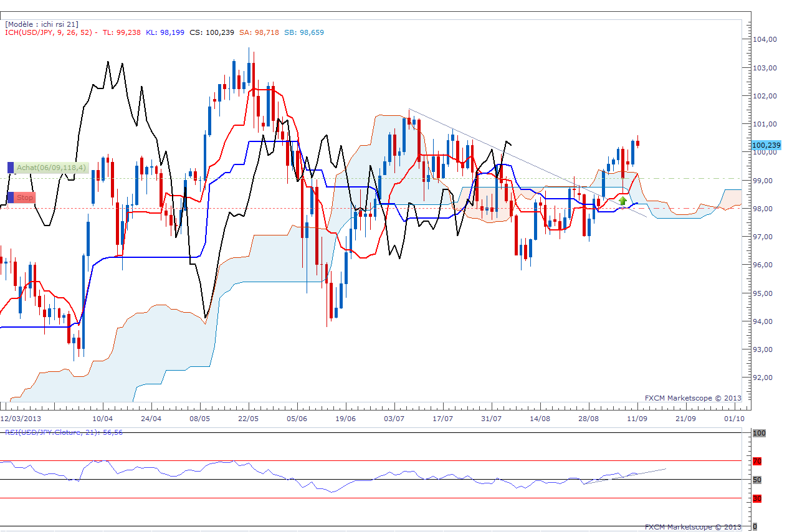Click the 102,00 price axis label
Image resolution: width=787 pixels, height=532 pixels.
coord(766,96)
